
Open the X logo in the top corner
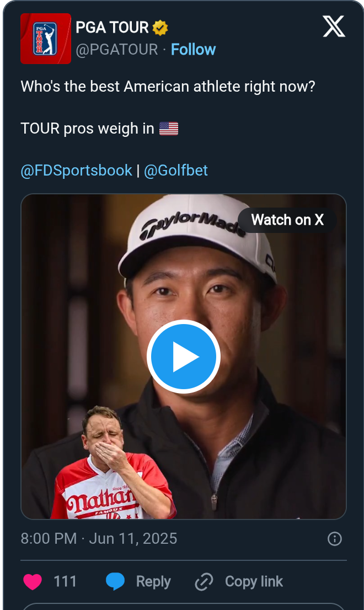334,26
